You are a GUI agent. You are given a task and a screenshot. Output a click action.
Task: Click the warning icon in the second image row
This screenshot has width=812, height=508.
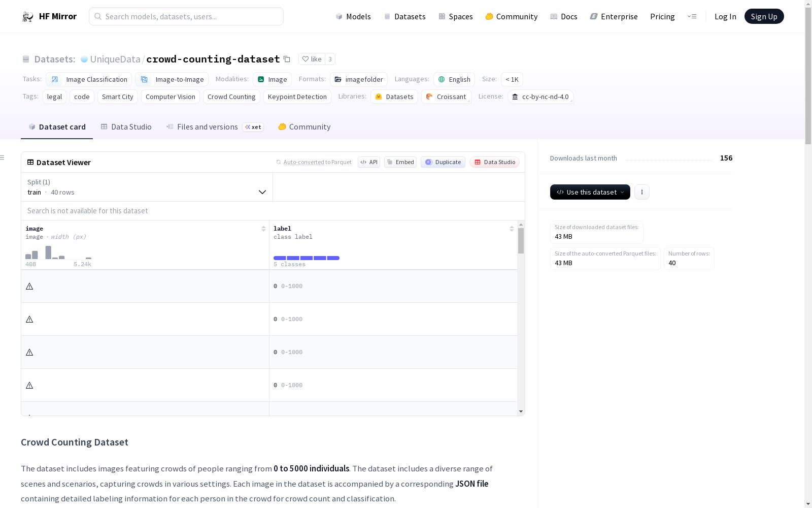point(29,320)
